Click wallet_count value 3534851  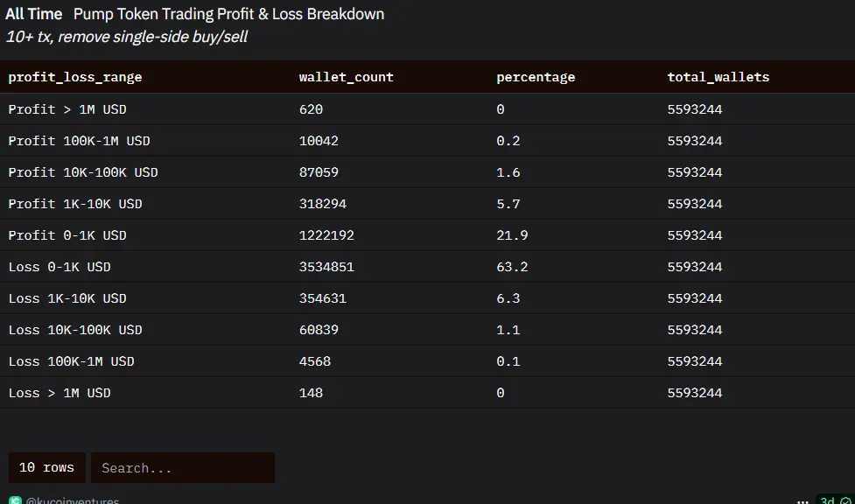tap(326, 267)
